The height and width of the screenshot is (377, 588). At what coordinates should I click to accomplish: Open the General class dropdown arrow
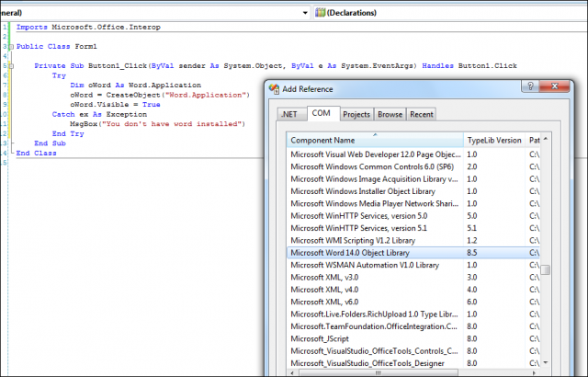click(x=304, y=13)
